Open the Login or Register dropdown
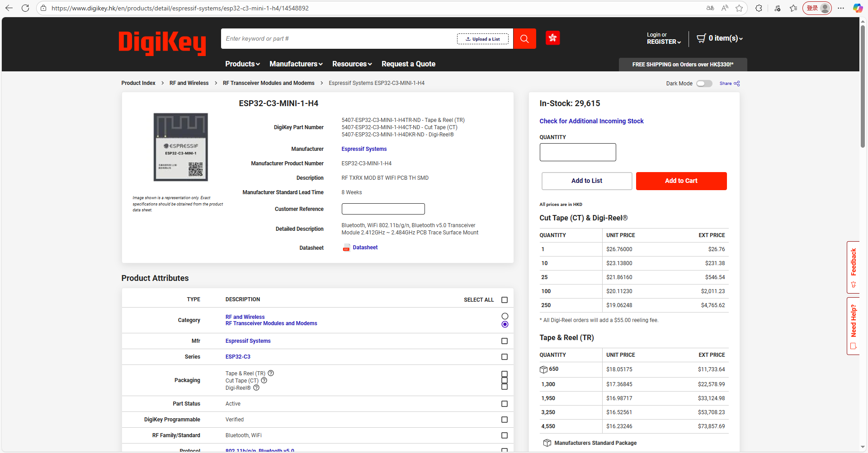The height and width of the screenshot is (453, 868). 664,38
